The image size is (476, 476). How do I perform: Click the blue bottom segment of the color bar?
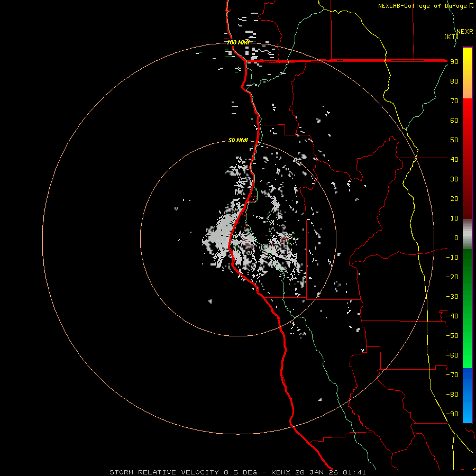click(x=467, y=396)
